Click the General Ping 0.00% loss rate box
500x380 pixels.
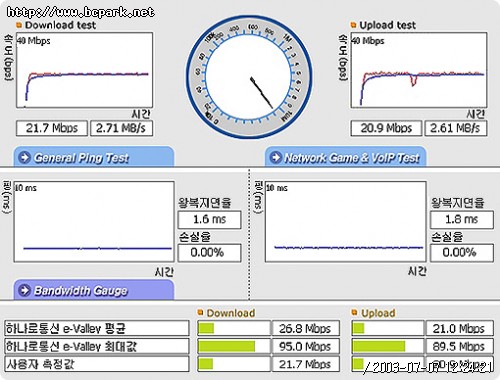(x=210, y=253)
